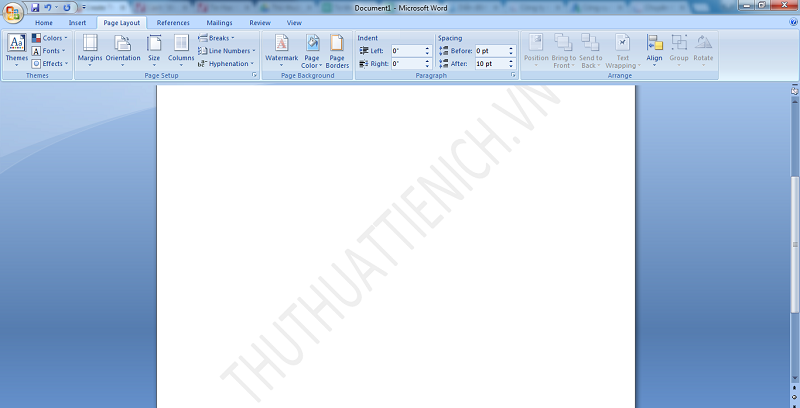Open the Themes gallery
Viewport: 800px width, 408px height.
[17, 48]
